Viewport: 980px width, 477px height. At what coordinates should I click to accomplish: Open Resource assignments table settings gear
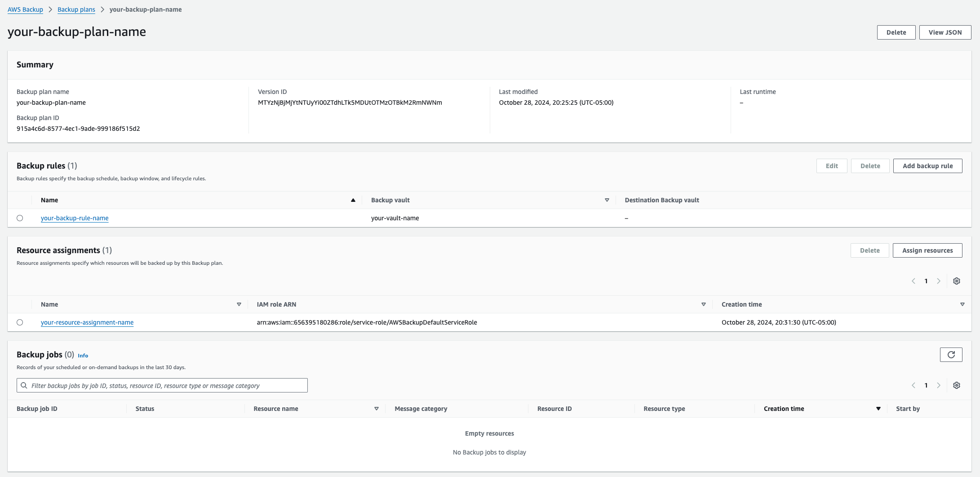pos(957,281)
